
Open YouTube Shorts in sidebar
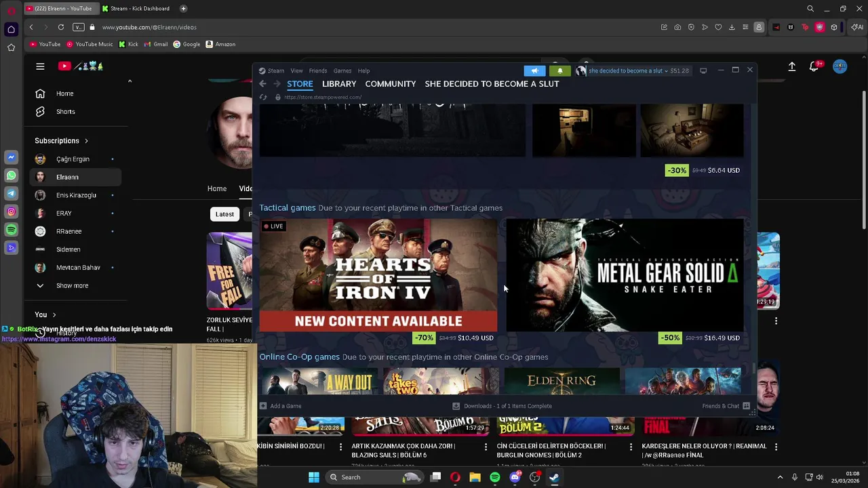(x=75, y=111)
